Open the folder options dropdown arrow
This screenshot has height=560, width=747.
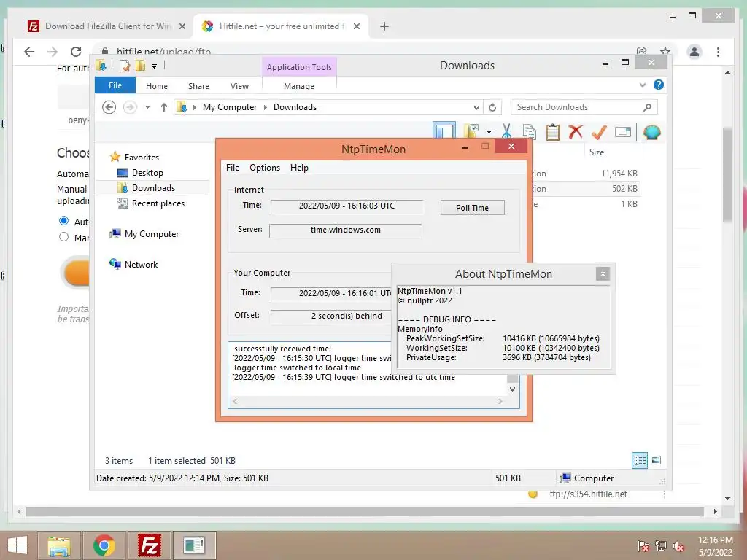[489, 131]
